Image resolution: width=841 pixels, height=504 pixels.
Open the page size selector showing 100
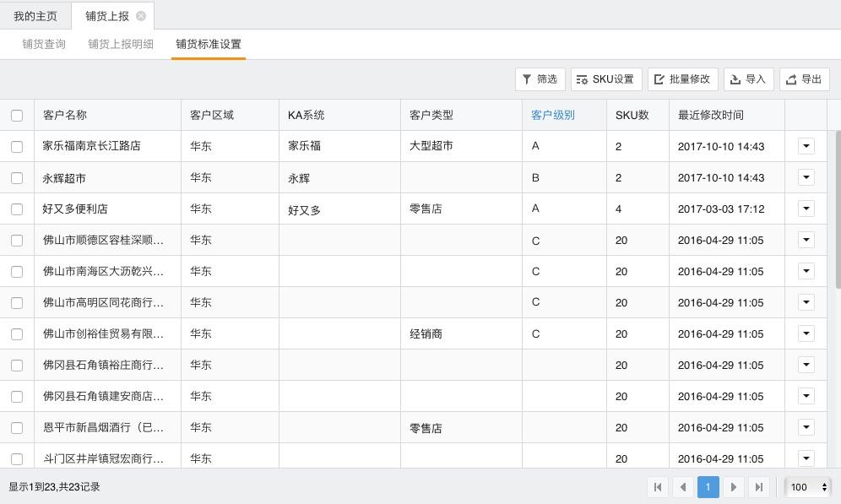[x=808, y=487]
